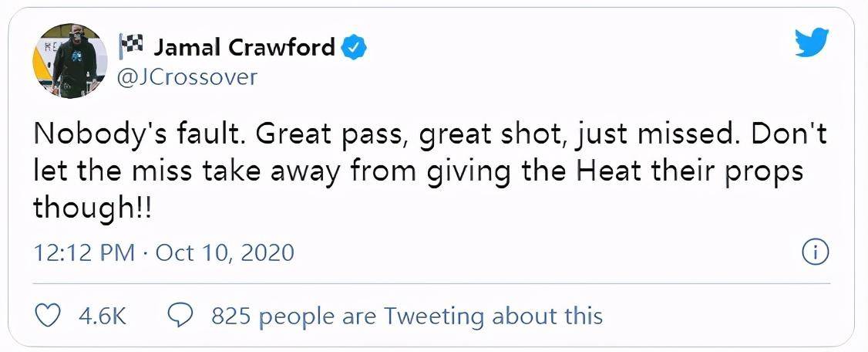The height and width of the screenshot is (352, 868).
Task: Visit the @JCrossover handle
Action: (189, 78)
